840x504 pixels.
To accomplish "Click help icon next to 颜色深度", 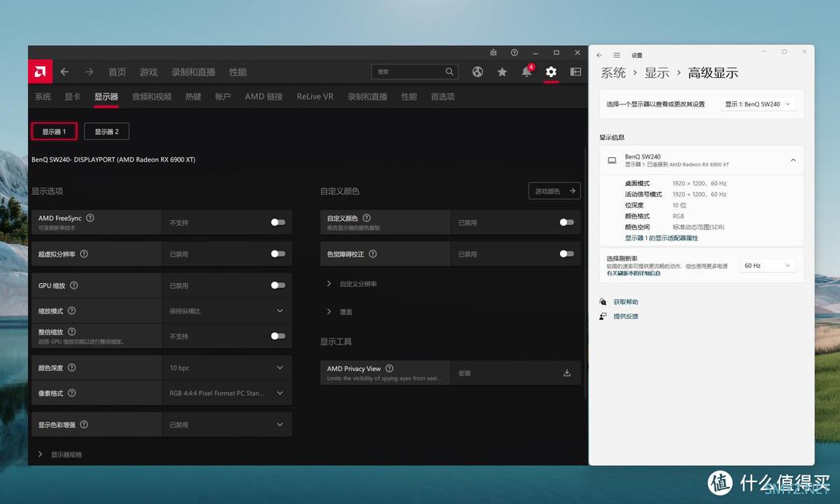I will tap(72, 367).
